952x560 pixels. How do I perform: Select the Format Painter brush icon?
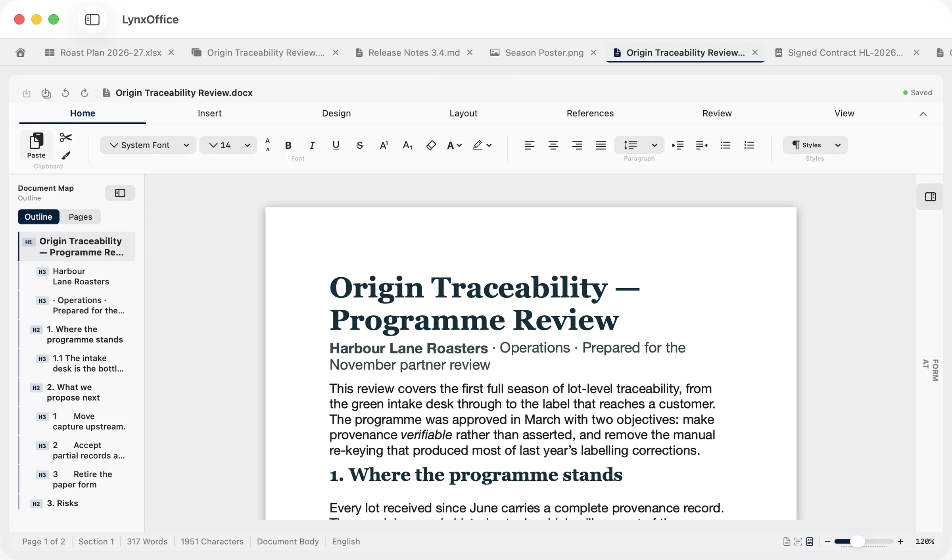[66, 155]
